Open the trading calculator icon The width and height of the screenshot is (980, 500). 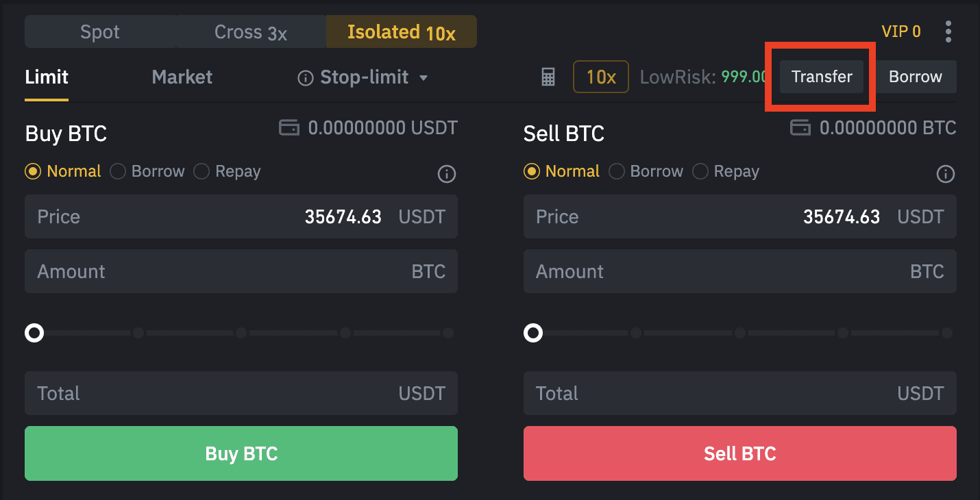click(x=548, y=77)
